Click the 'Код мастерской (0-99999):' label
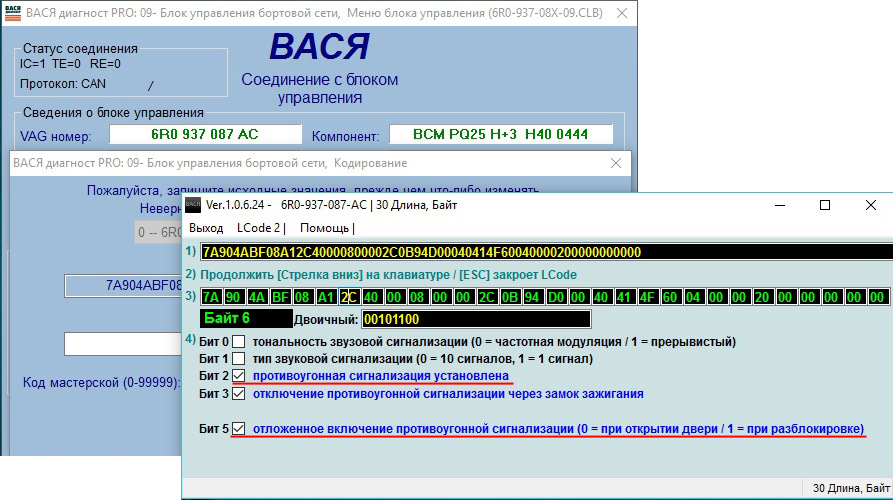Image resolution: width=893 pixels, height=500 pixels. point(101,382)
